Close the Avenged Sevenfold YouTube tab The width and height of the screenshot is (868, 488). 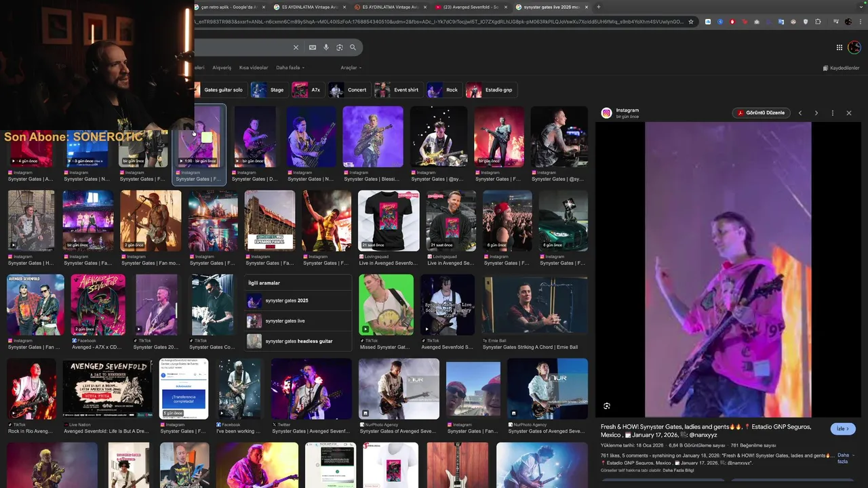[505, 7]
